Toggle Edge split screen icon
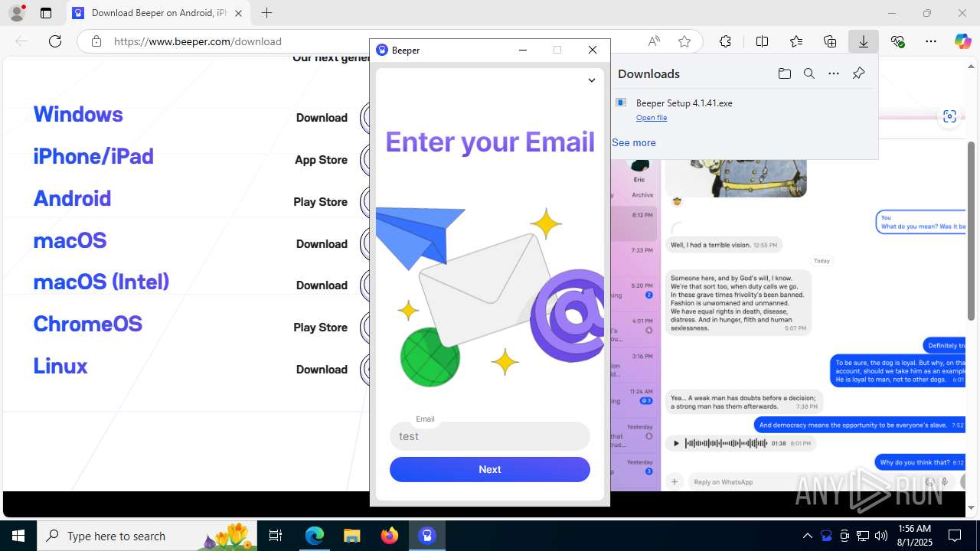The height and width of the screenshot is (551, 980). [x=762, y=41]
